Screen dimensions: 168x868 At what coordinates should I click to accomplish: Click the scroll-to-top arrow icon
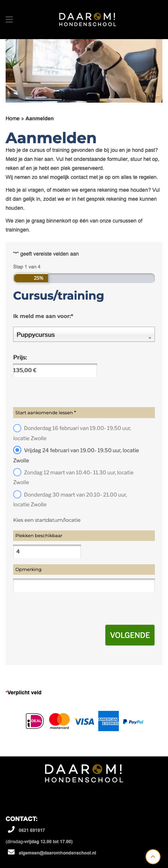coord(153,857)
